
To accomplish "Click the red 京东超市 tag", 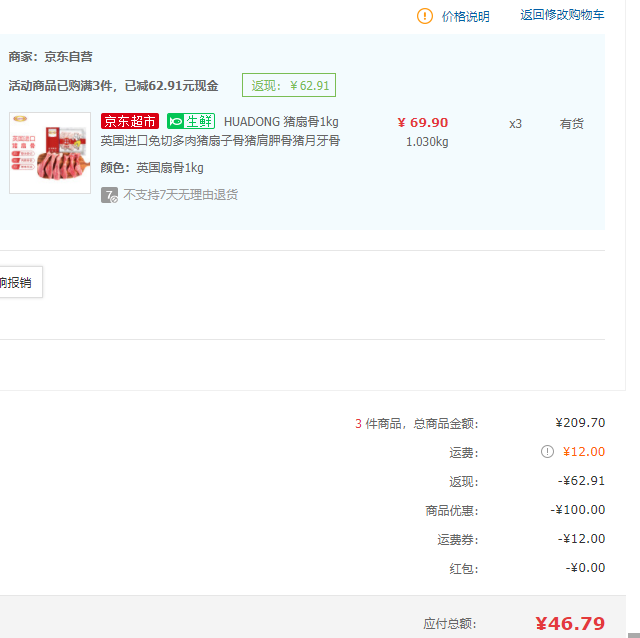I will (130, 122).
